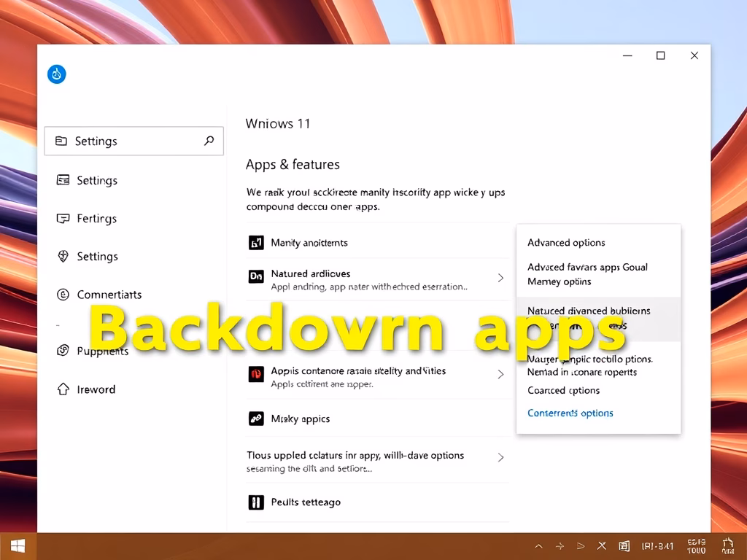Expand the Tlous uppled celaturs row chevron

(500, 458)
